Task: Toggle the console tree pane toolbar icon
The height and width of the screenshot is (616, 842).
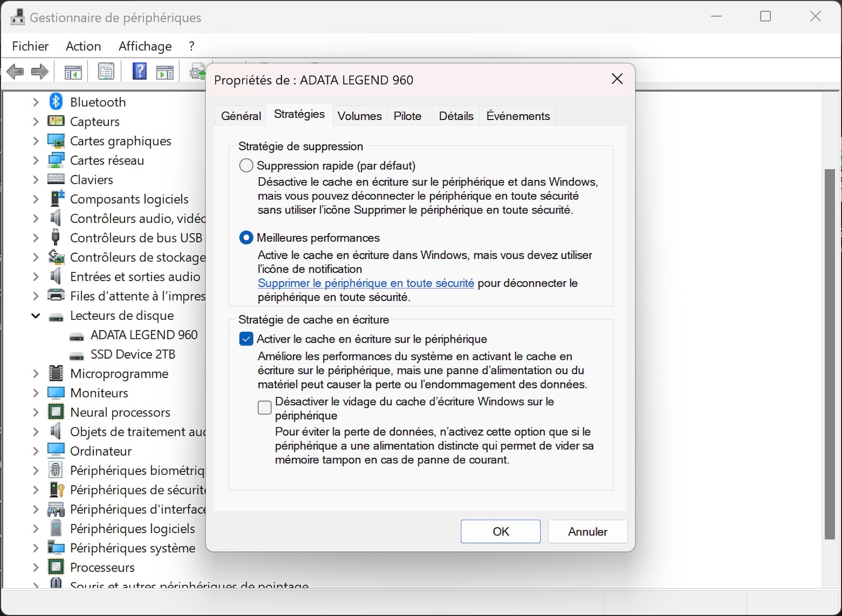Action: (x=73, y=72)
